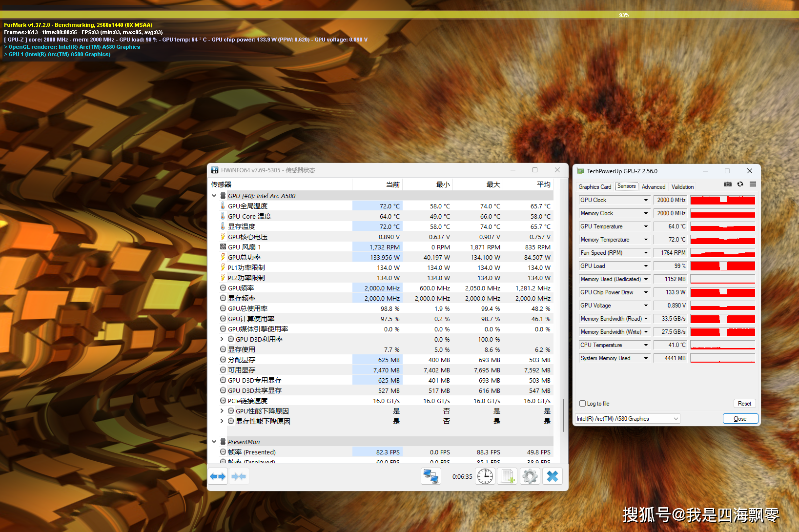The height and width of the screenshot is (532, 799).
Task: Select the 可用显存 sensor row
Action: click(x=381, y=370)
